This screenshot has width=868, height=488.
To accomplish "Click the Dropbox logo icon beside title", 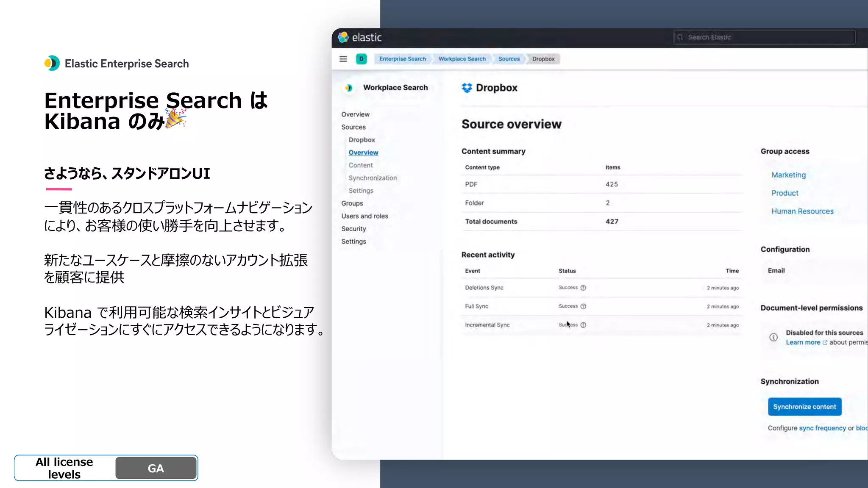I will pyautogui.click(x=467, y=88).
